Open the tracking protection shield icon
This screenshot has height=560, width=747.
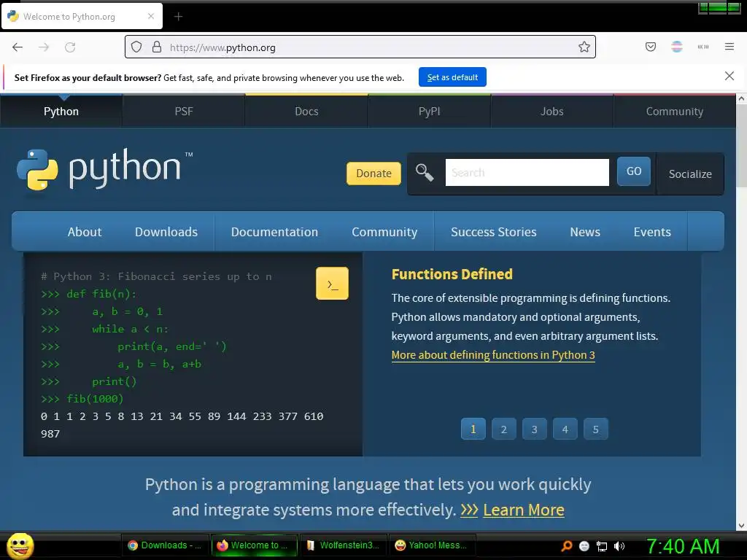[x=136, y=47]
